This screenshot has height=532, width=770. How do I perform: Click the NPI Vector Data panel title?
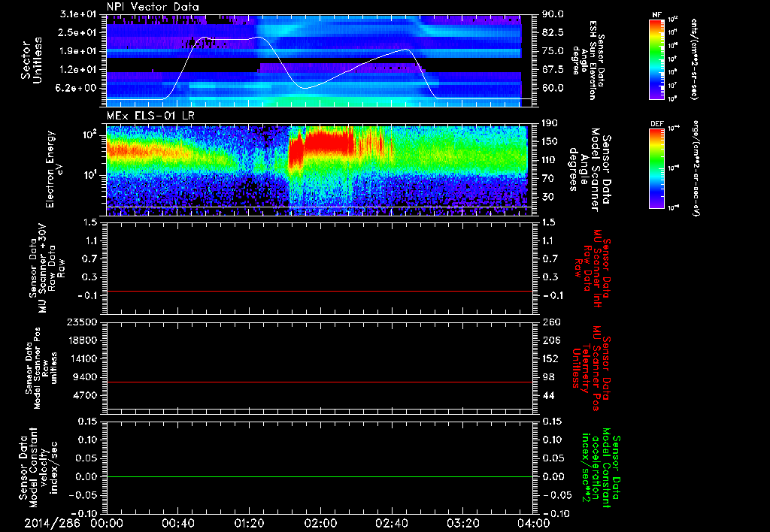153,7
